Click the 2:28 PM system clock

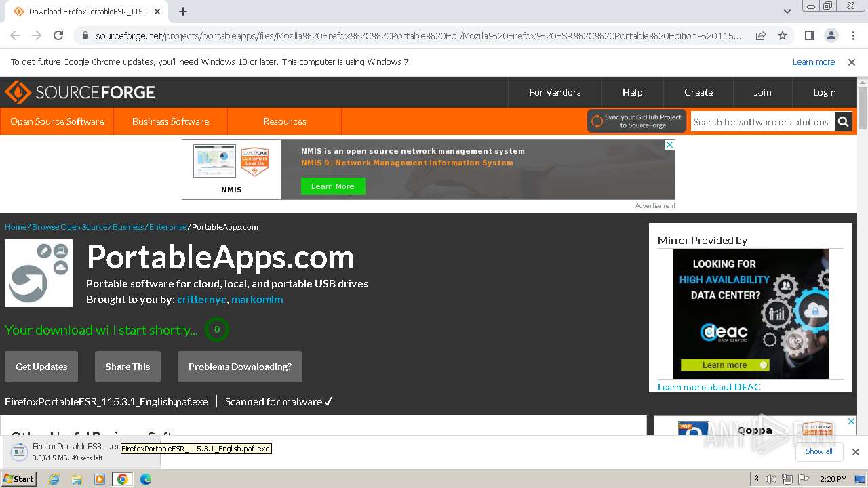point(833,479)
